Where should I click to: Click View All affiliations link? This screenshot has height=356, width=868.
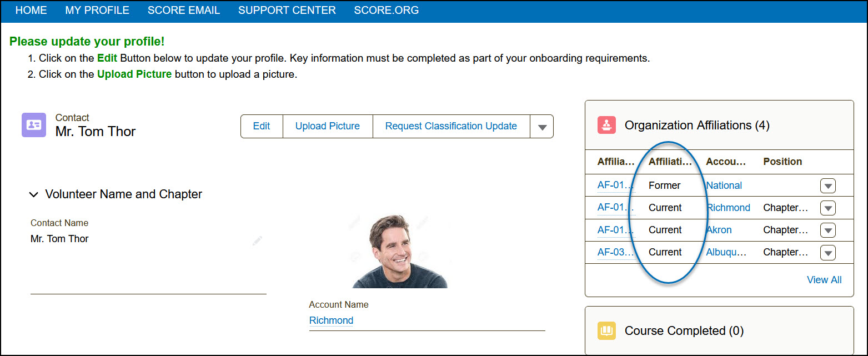click(824, 280)
